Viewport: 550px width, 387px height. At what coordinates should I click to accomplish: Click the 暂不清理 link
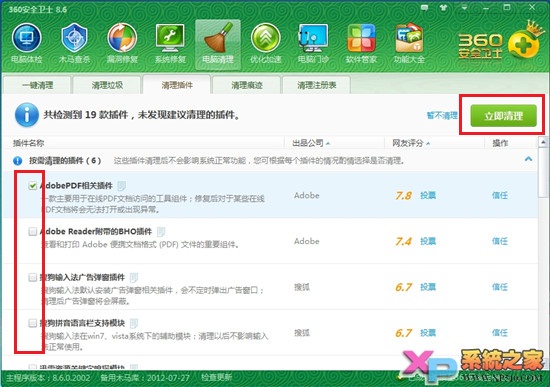point(442,115)
